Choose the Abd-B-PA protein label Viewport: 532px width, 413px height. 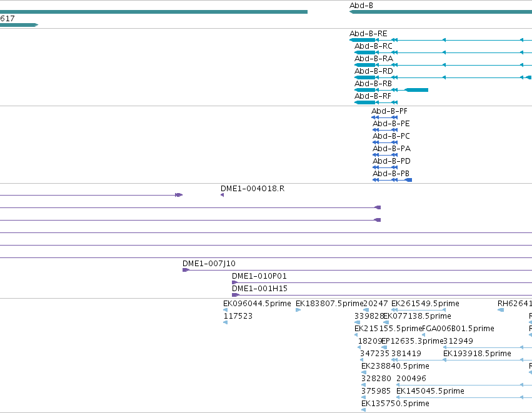point(391,149)
